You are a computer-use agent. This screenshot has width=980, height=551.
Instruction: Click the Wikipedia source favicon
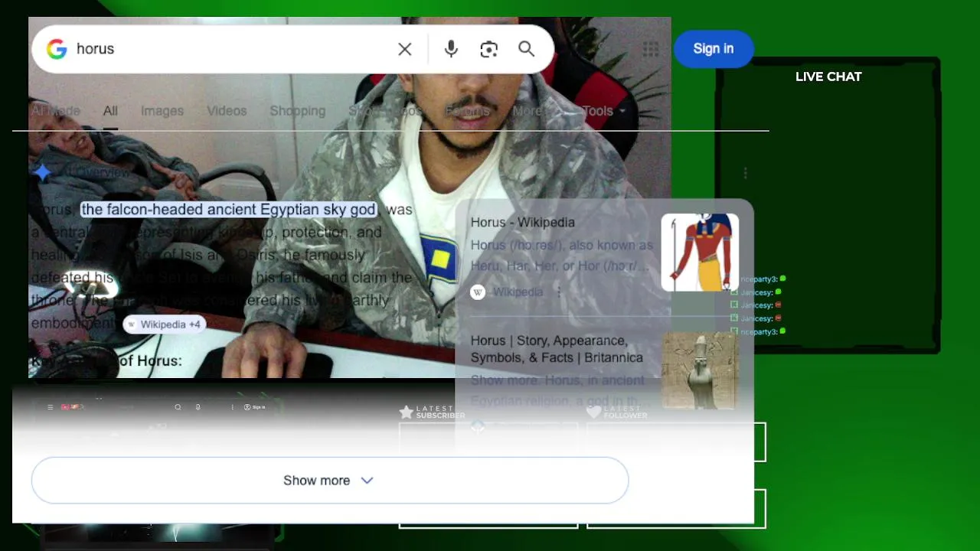pyautogui.click(x=478, y=292)
